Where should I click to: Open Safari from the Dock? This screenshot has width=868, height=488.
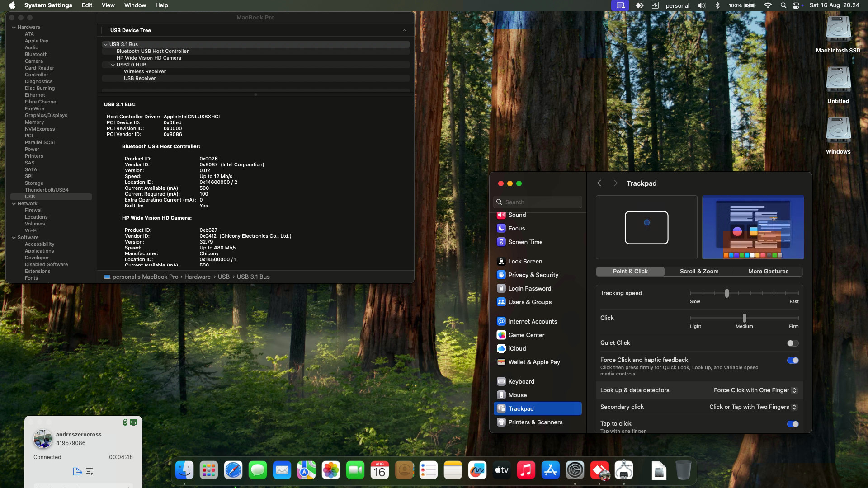233,470
